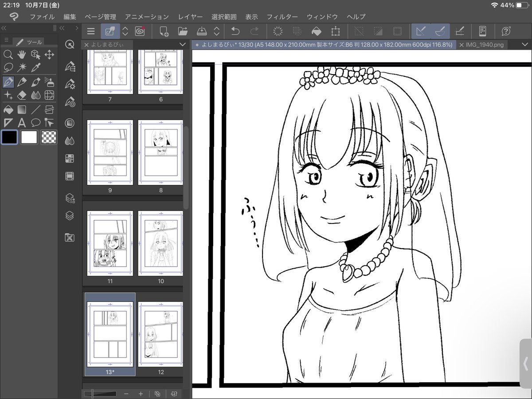Adjust the page thumbnail size slider
The width and height of the screenshot is (532, 399).
(101, 393)
